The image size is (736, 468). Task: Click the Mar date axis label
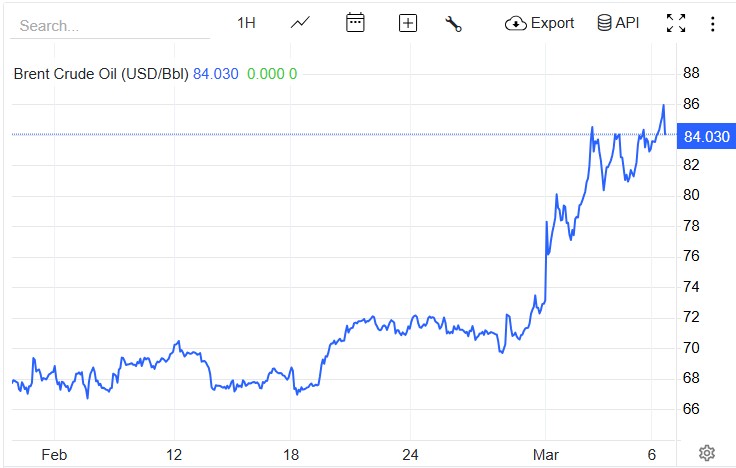pos(546,455)
